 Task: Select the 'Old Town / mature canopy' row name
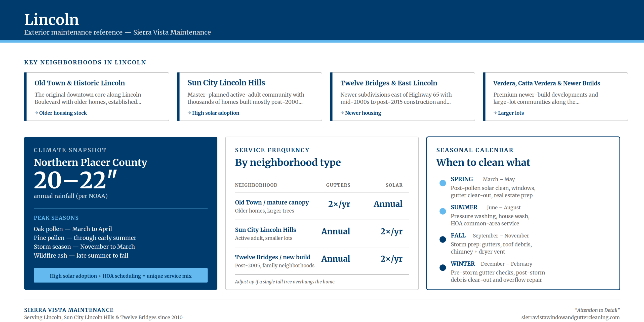click(272, 203)
